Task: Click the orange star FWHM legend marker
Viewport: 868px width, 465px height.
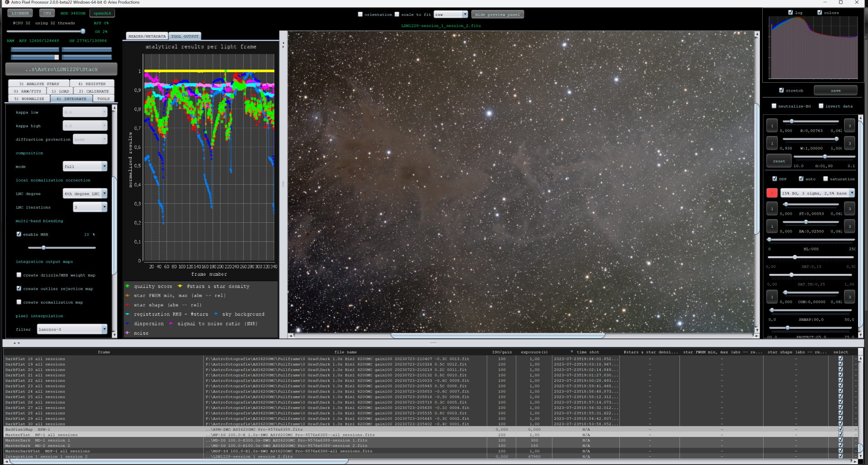Action: 127,296
